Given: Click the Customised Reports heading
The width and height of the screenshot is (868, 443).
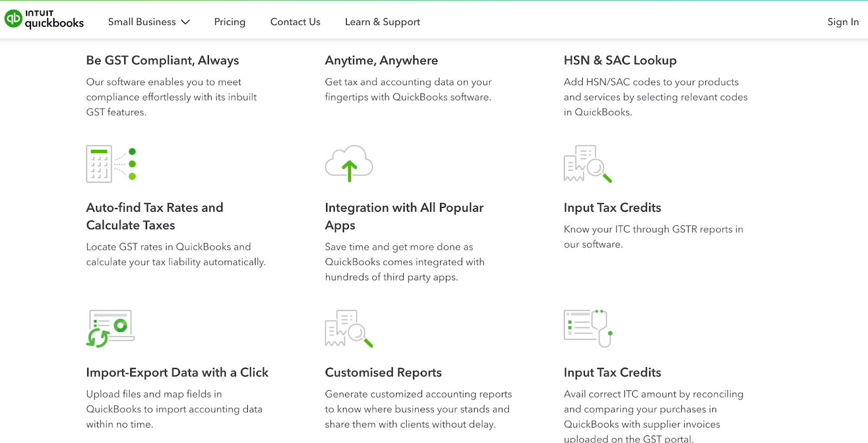Looking at the screenshot, I should pyautogui.click(x=383, y=372).
